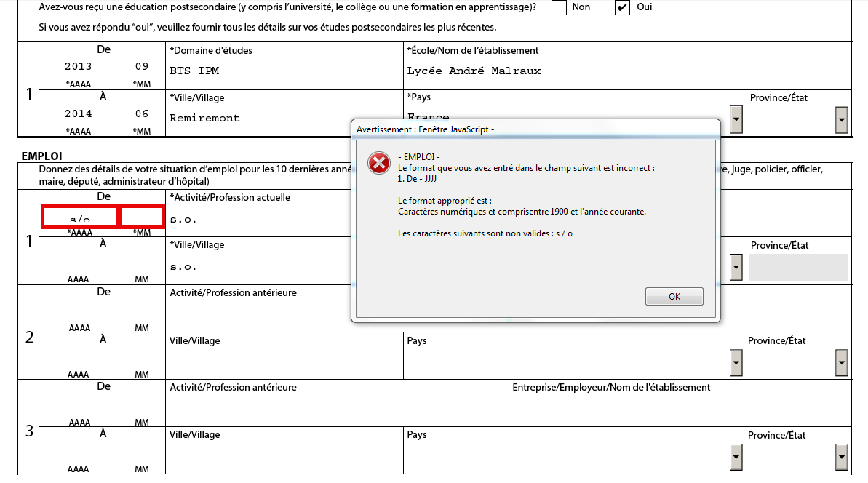Image resolution: width=868 pixels, height=483 pixels.
Task: Select the 'BTS IPM' field of study input
Action: click(x=284, y=71)
